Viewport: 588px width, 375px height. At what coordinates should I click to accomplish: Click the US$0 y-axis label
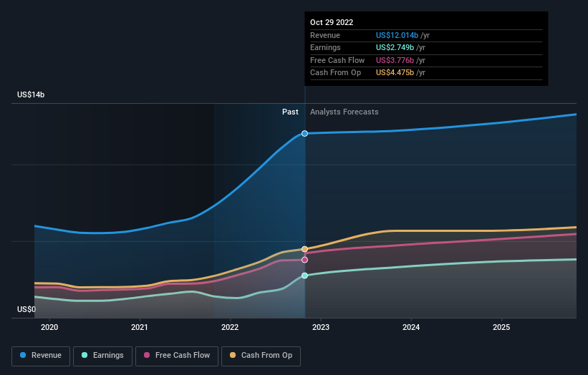point(26,309)
